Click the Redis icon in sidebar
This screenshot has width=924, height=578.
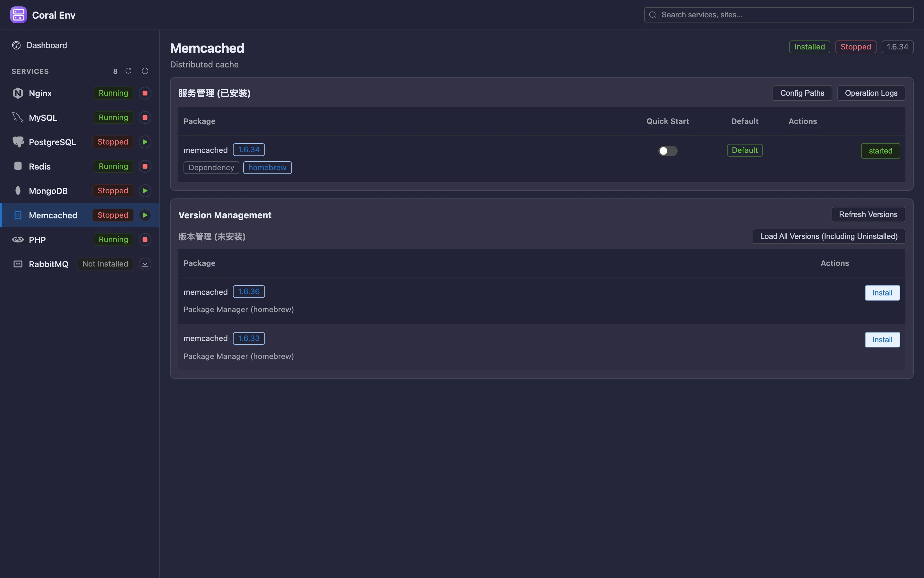pyautogui.click(x=18, y=166)
